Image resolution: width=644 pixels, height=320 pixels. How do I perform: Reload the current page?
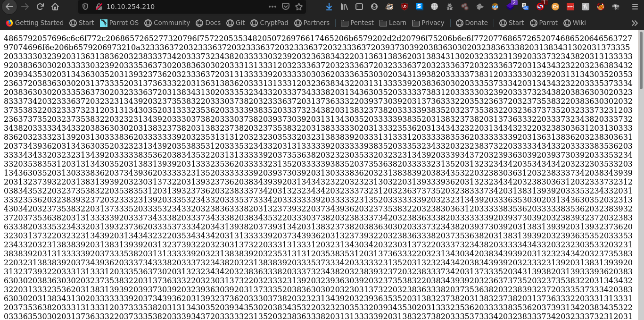tap(40, 7)
